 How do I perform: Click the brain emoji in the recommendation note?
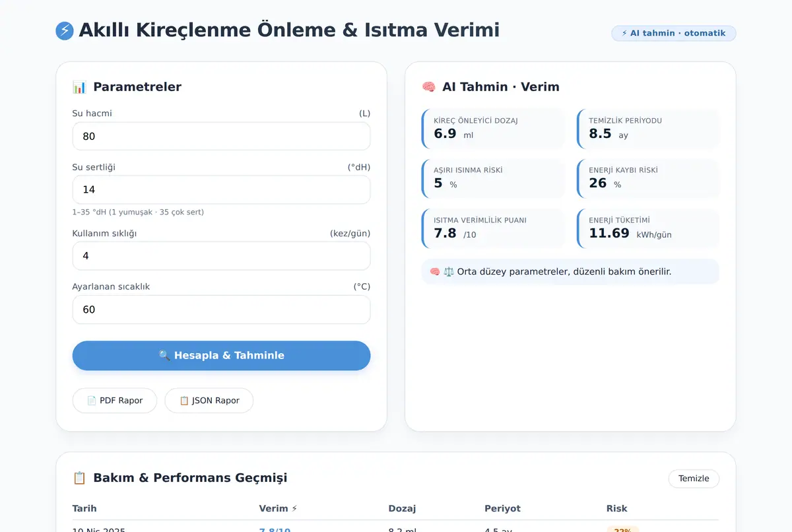[435, 272]
